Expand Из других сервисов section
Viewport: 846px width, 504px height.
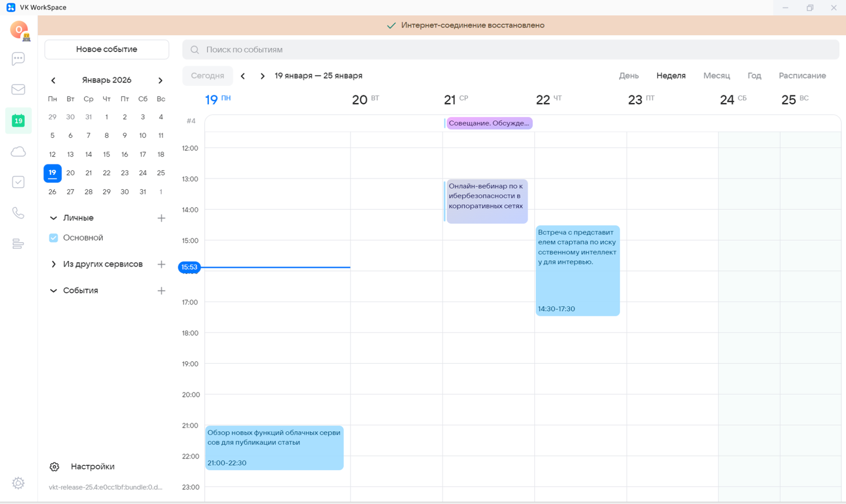pyautogui.click(x=53, y=264)
